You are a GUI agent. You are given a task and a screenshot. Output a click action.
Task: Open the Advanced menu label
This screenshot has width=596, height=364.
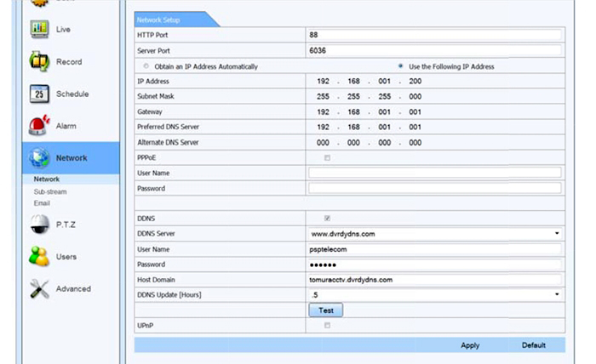(x=73, y=289)
